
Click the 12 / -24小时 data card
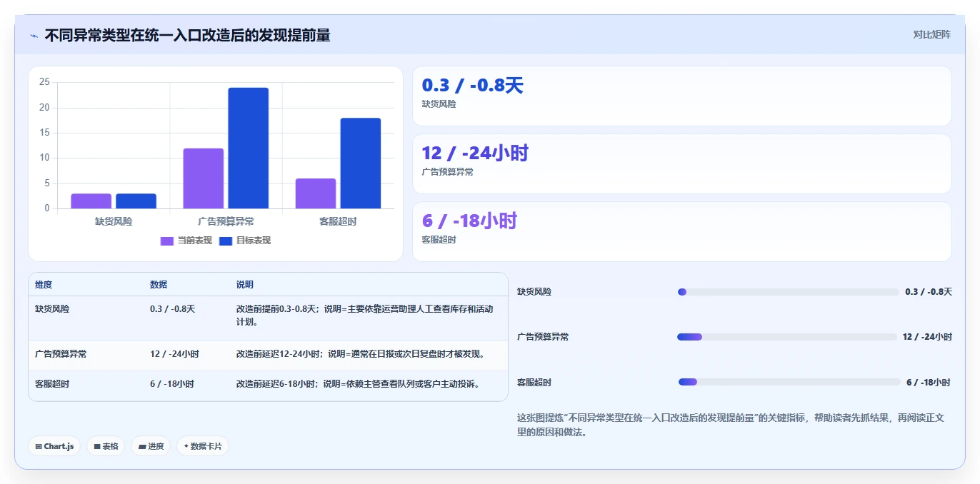click(x=682, y=163)
